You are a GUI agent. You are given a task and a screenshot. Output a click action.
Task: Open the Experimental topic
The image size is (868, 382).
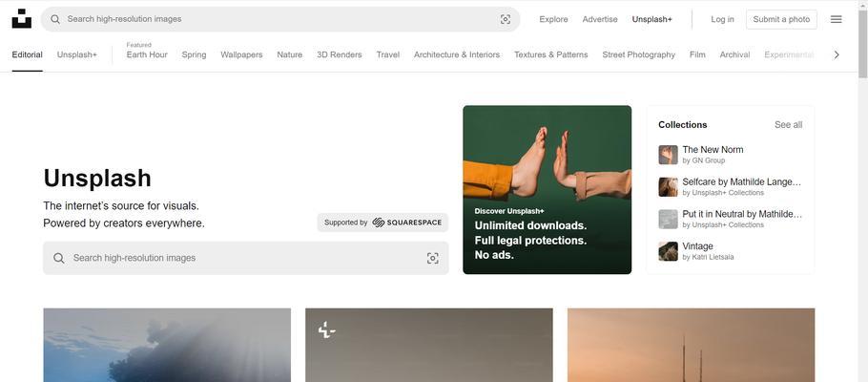coord(789,54)
